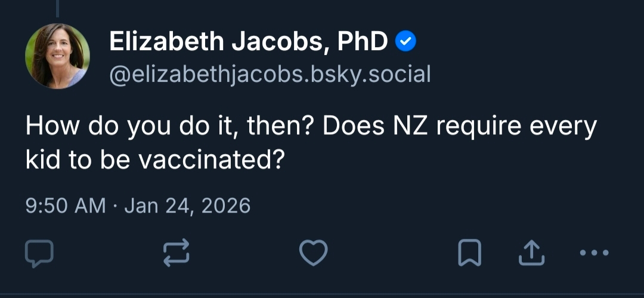Click the post text about NZ vaccination

tap(310, 143)
